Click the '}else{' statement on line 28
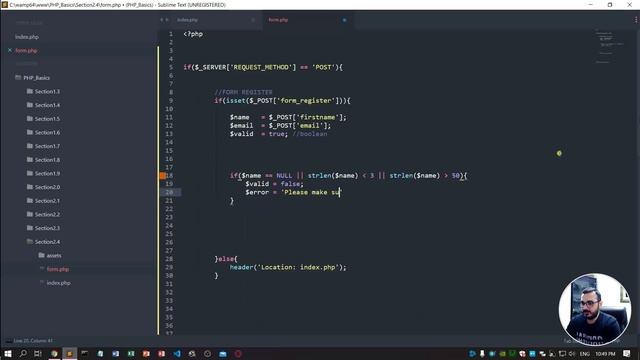Image resolution: width=640 pixels, height=360 pixels. tap(226, 259)
